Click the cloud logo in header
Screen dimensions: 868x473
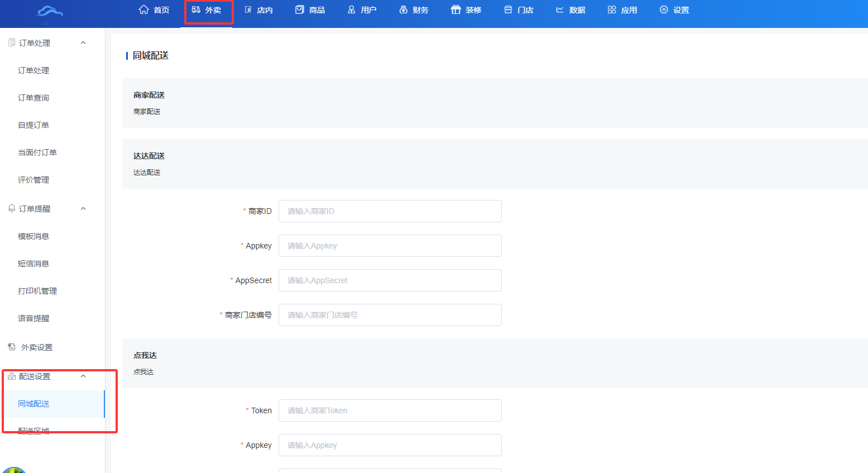coord(50,11)
